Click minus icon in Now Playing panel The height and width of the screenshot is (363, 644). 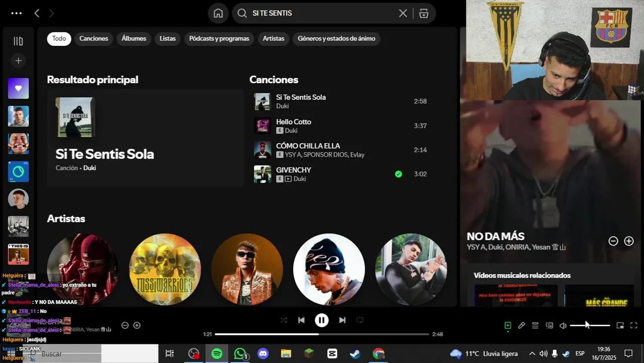click(x=613, y=241)
